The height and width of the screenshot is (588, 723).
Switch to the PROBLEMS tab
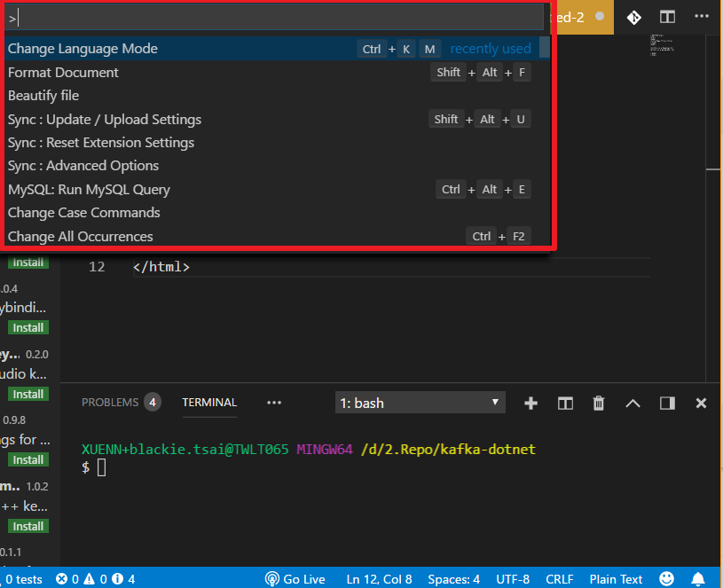pyautogui.click(x=110, y=403)
